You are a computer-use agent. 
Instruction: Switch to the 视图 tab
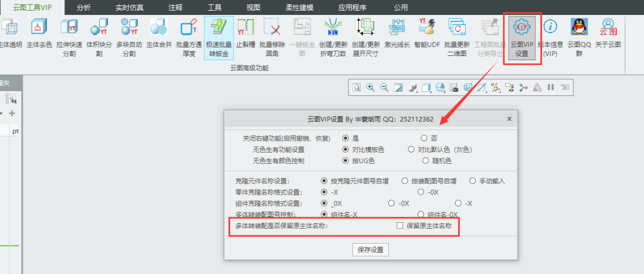[x=253, y=7]
